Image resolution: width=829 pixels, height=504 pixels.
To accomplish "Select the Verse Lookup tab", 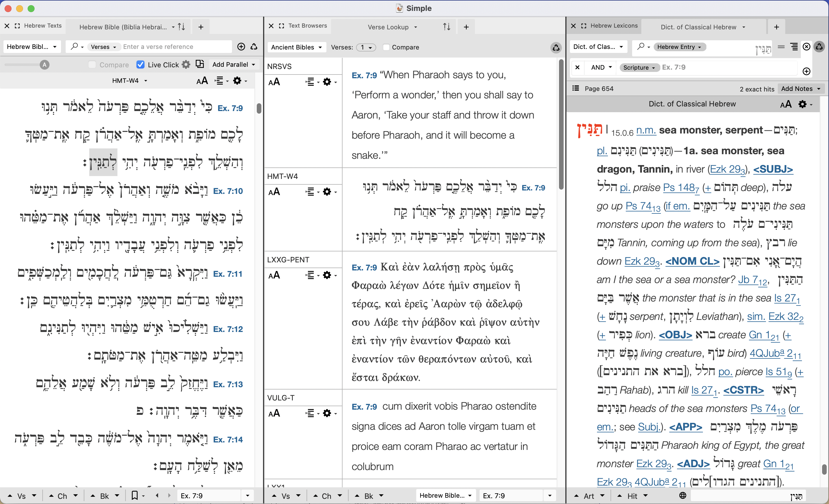I will pyautogui.click(x=388, y=27).
